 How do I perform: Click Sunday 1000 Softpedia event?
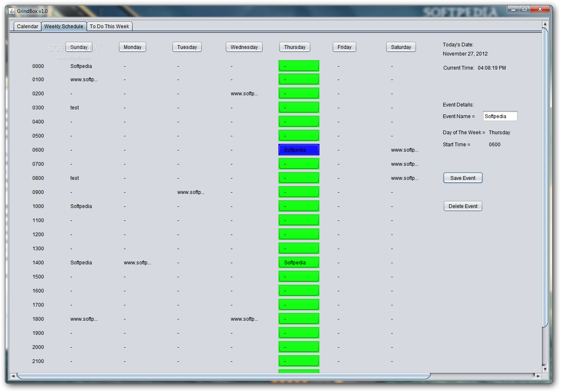pyautogui.click(x=81, y=206)
